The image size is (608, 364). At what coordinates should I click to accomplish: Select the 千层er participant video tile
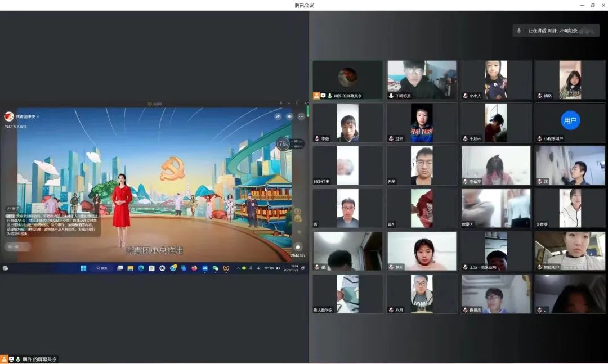coord(496,123)
